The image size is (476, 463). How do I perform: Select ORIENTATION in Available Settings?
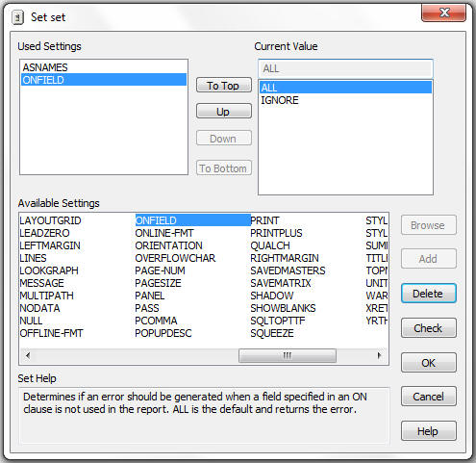pos(169,245)
